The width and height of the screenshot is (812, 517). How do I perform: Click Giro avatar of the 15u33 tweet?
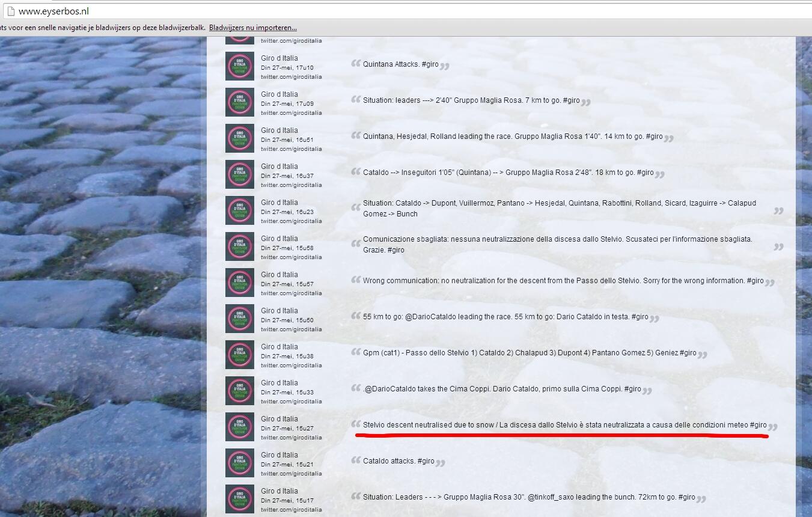[240, 391]
